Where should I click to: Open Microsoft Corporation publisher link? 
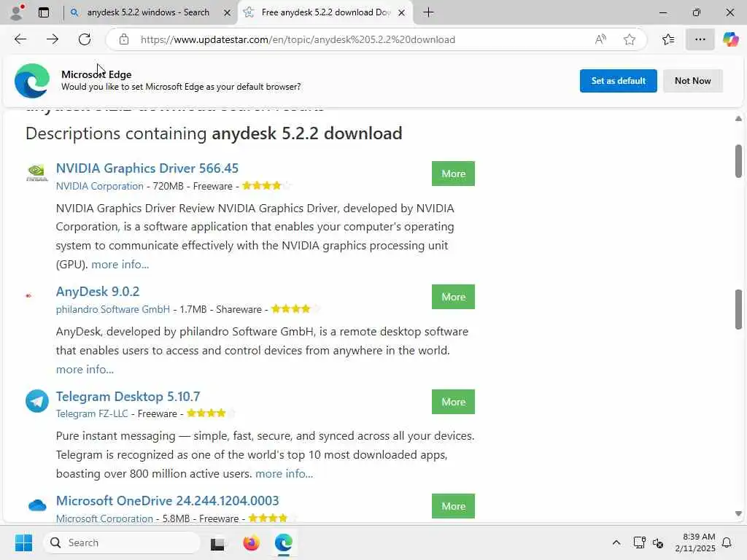click(x=104, y=518)
